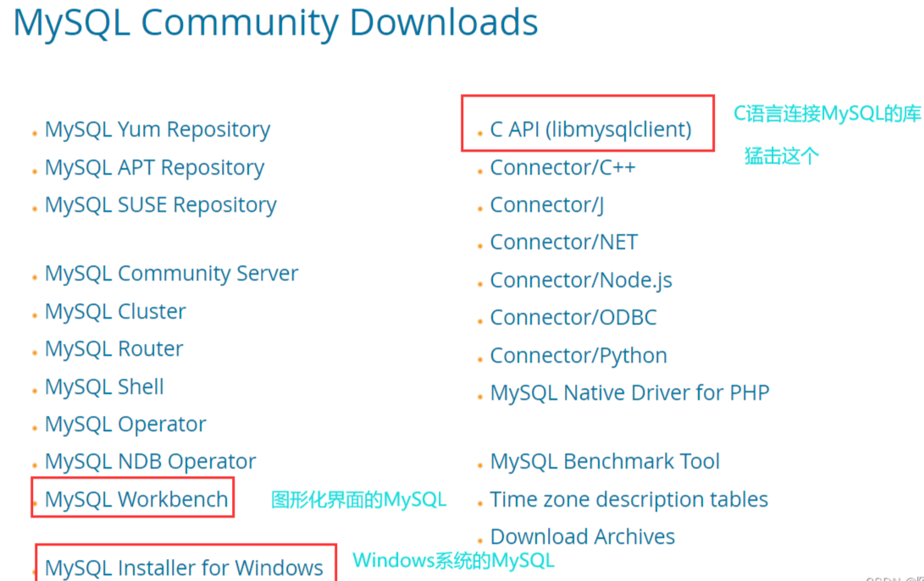Go to MySQL Community Server downloads

(171, 274)
